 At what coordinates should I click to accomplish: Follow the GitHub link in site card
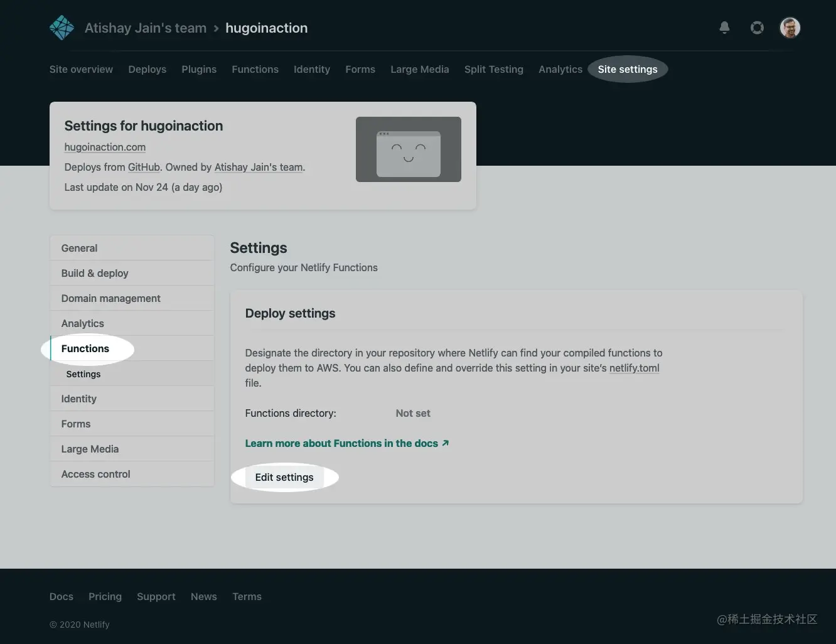[144, 167]
